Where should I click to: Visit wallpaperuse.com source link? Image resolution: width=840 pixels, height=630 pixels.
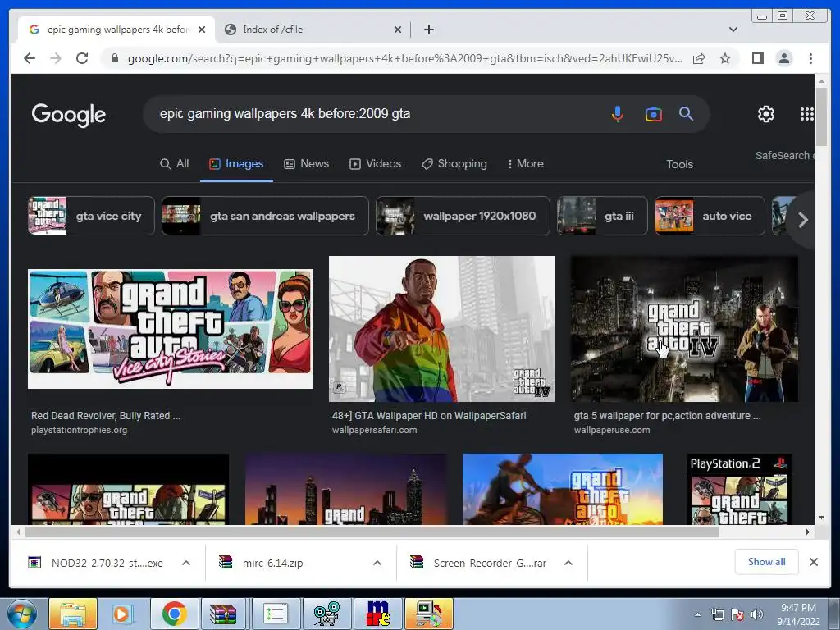click(x=612, y=430)
